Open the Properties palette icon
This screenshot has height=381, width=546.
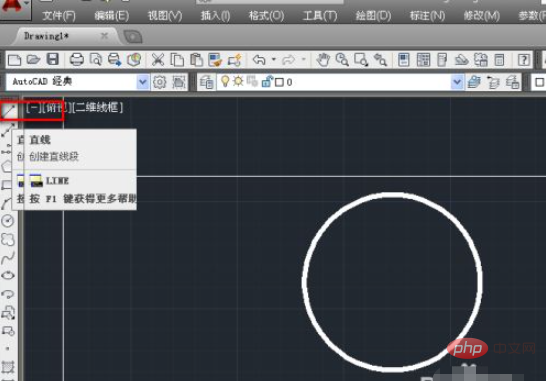point(404,60)
